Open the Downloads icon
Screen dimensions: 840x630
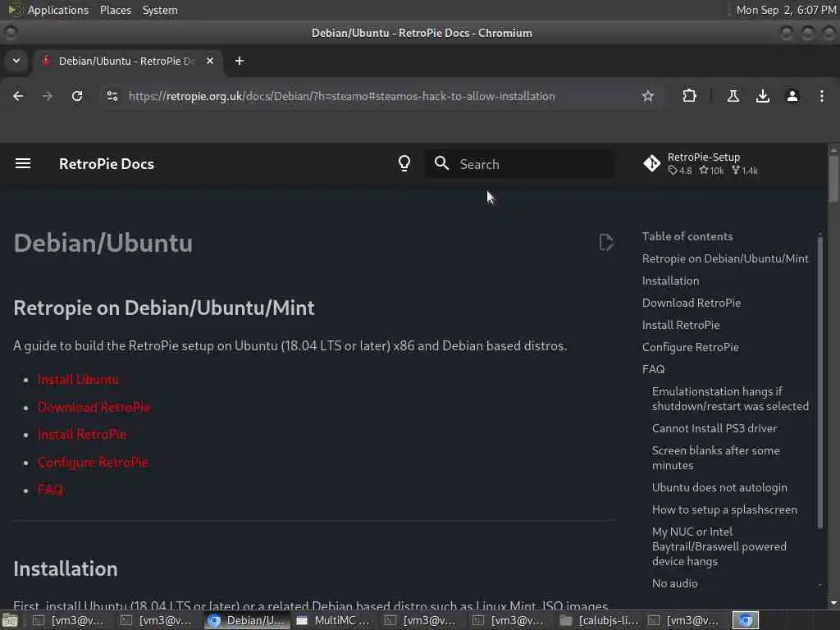pos(762,96)
